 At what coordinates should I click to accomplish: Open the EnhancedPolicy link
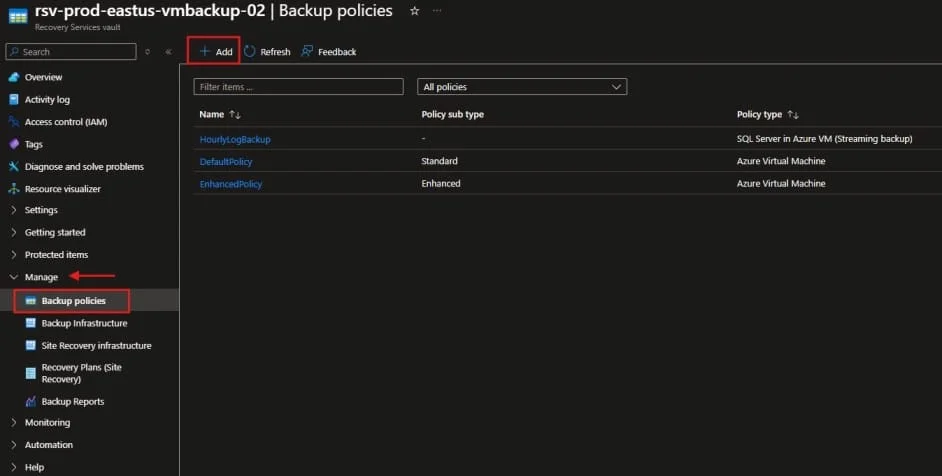[231, 184]
